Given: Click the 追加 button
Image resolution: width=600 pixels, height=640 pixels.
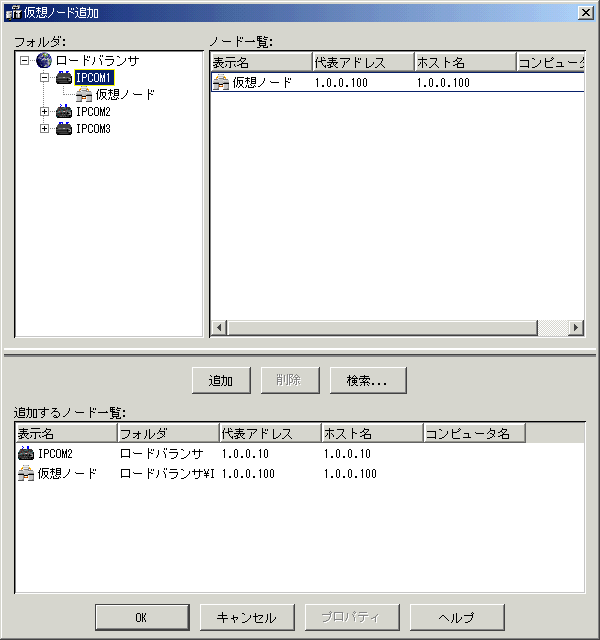Looking at the screenshot, I should 221,380.
